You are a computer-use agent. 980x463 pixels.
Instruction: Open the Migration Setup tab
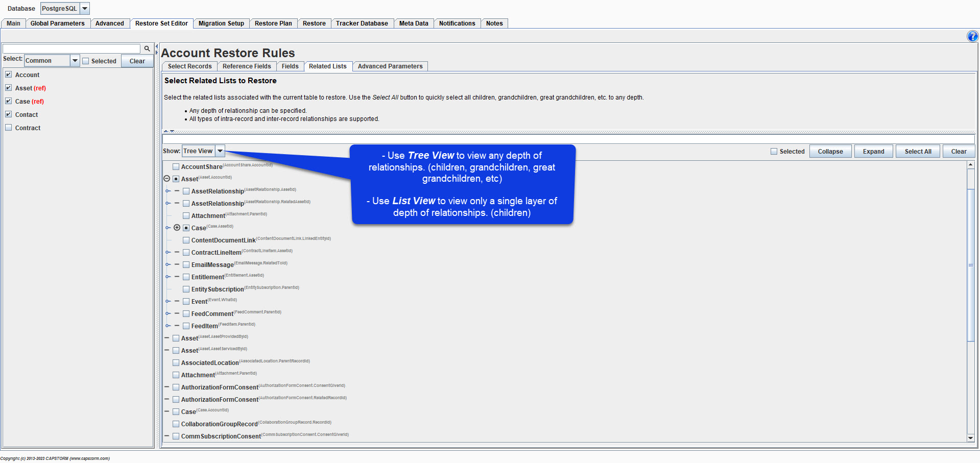[x=221, y=23]
